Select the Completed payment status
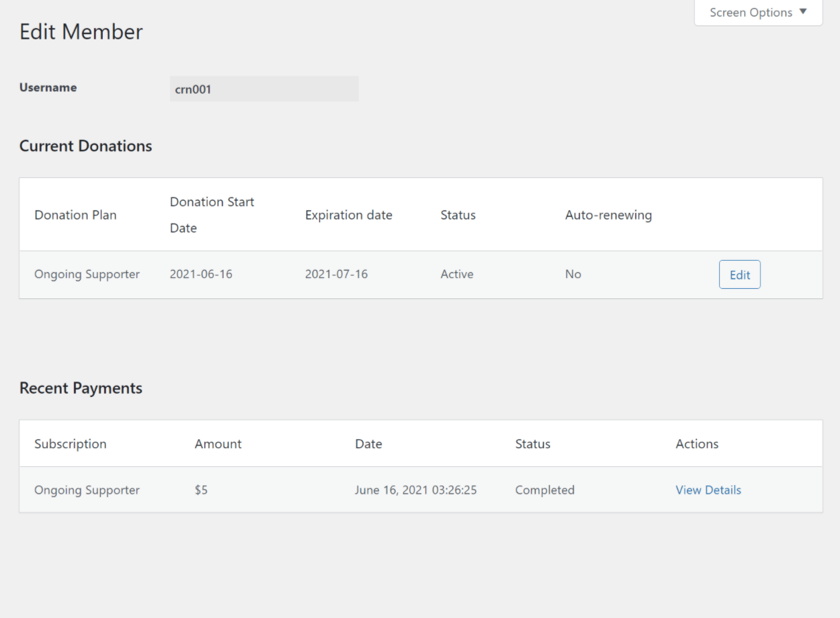Viewport: 840px width, 618px height. point(544,490)
